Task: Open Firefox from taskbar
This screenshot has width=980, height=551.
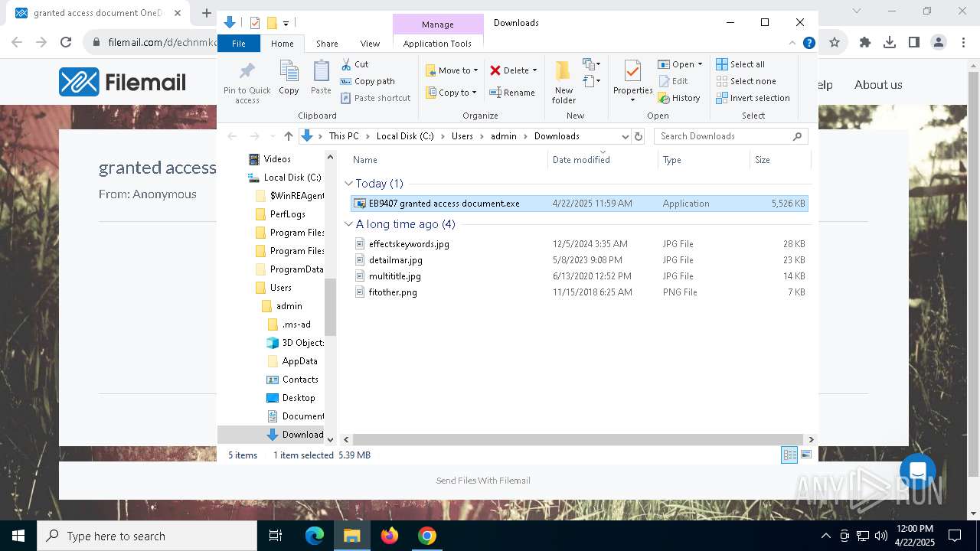Action: (x=390, y=536)
